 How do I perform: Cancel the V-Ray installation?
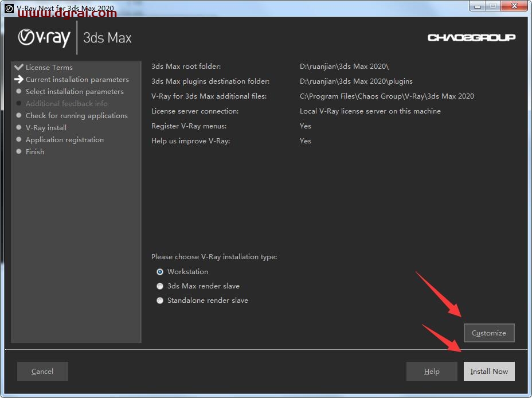(x=42, y=372)
